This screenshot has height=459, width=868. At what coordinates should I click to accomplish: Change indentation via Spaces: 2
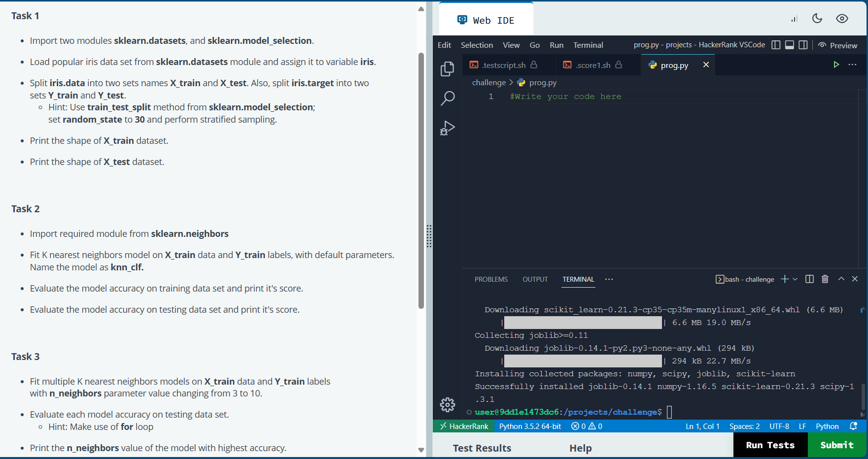click(744, 426)
